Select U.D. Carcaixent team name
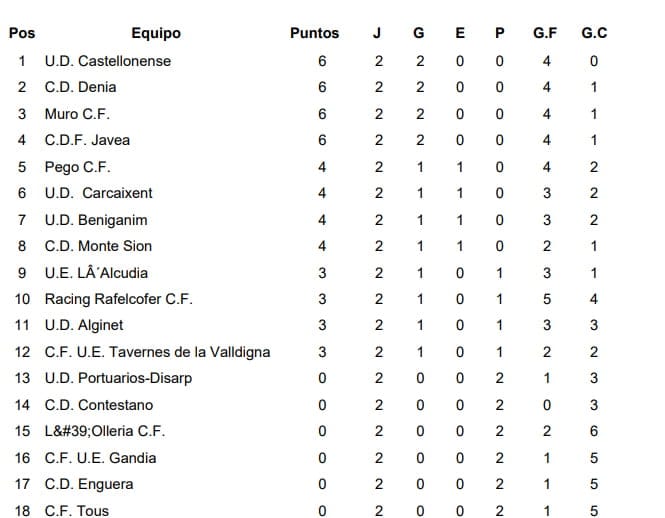 (99, 193)
